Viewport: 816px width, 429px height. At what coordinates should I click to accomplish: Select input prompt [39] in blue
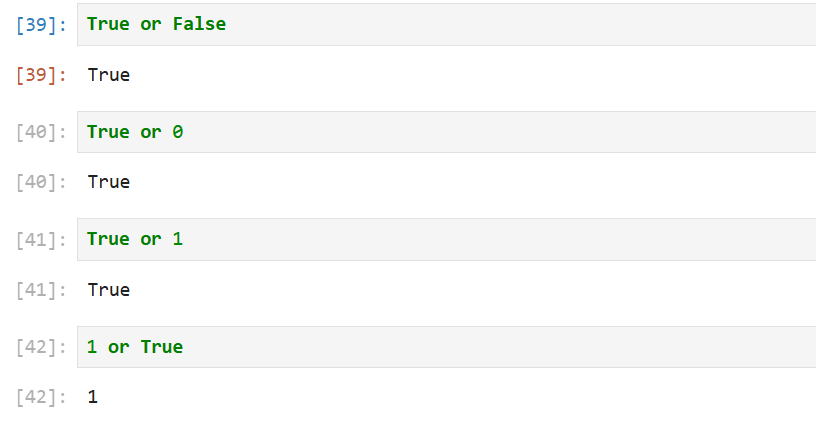tap(41, 24)
